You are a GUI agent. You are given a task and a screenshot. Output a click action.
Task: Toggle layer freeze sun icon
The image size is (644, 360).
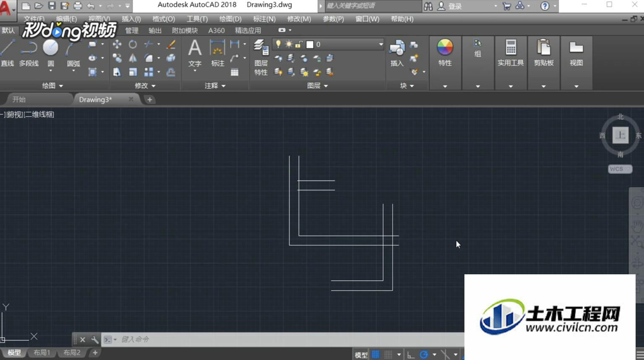click(289, 44)
